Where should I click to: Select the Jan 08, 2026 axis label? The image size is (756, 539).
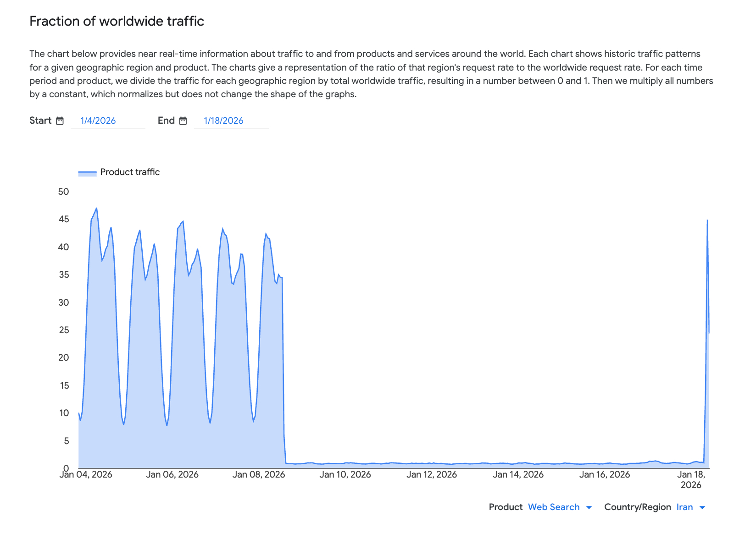tap(259, 474)
